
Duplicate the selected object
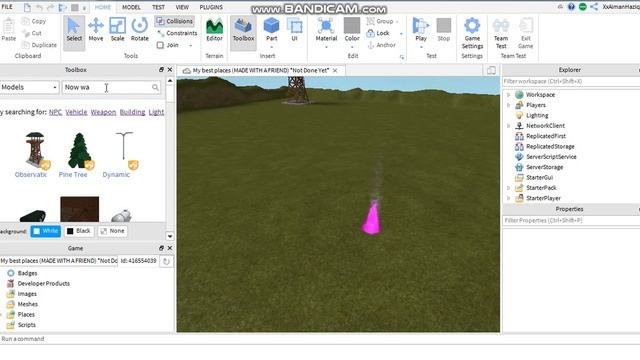click(x=39, y=45)
